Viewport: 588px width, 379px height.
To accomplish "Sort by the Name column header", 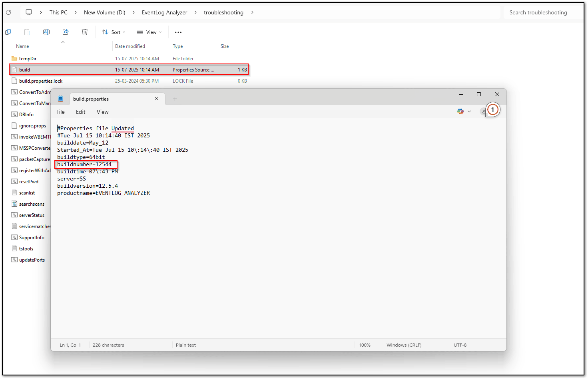I will pos(22,46).
